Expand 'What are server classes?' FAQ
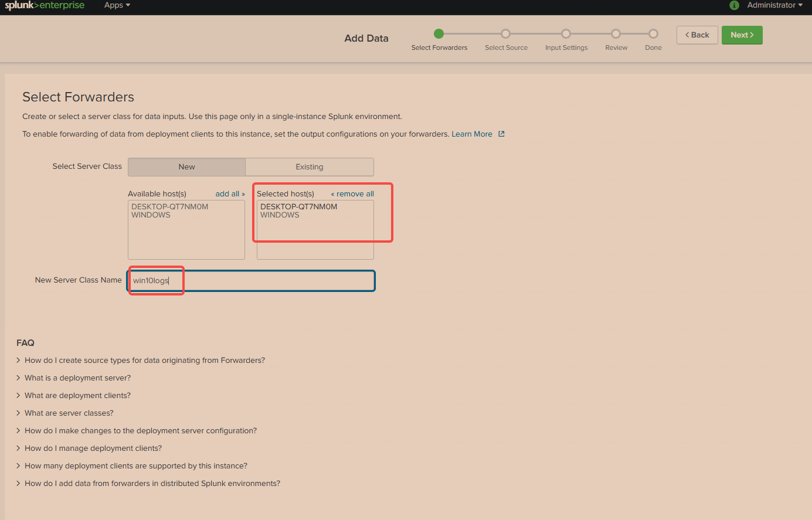Viewport: 812px width, 520px height. click(65, 413)
